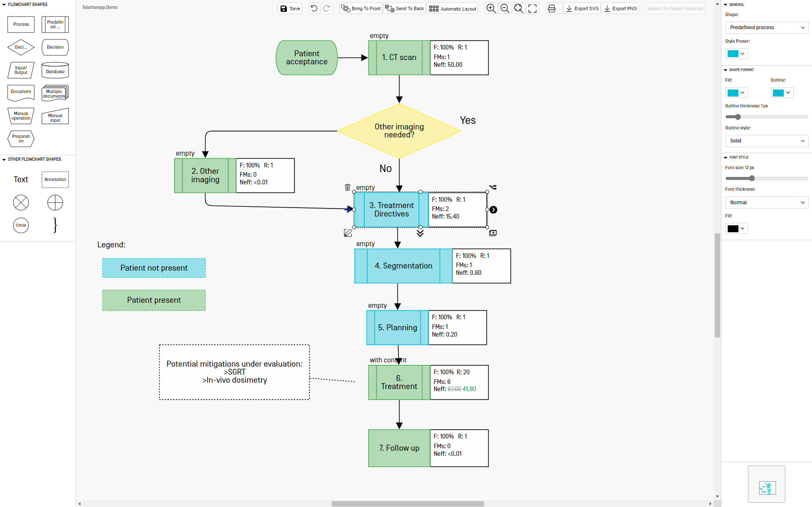Collapse Other Flowchart Shapes section
The width and height of the screenshot is (812, 507).
[x=4, y=159]
